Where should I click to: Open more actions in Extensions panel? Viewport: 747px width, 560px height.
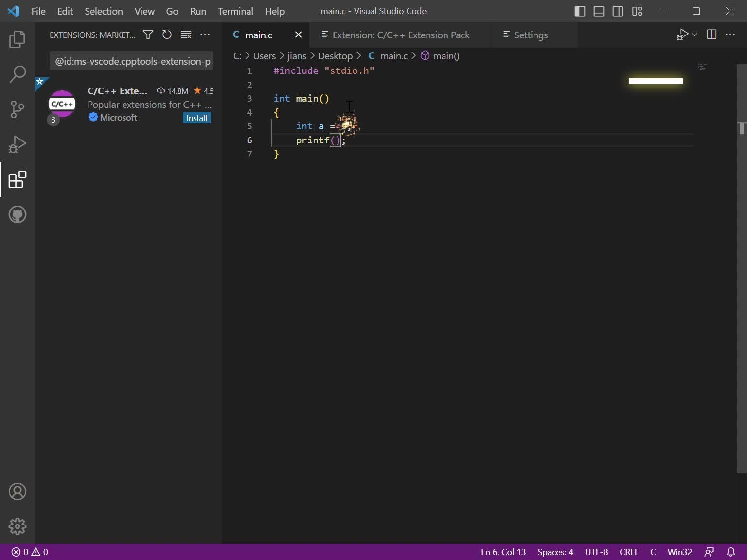tap(205, 35)
